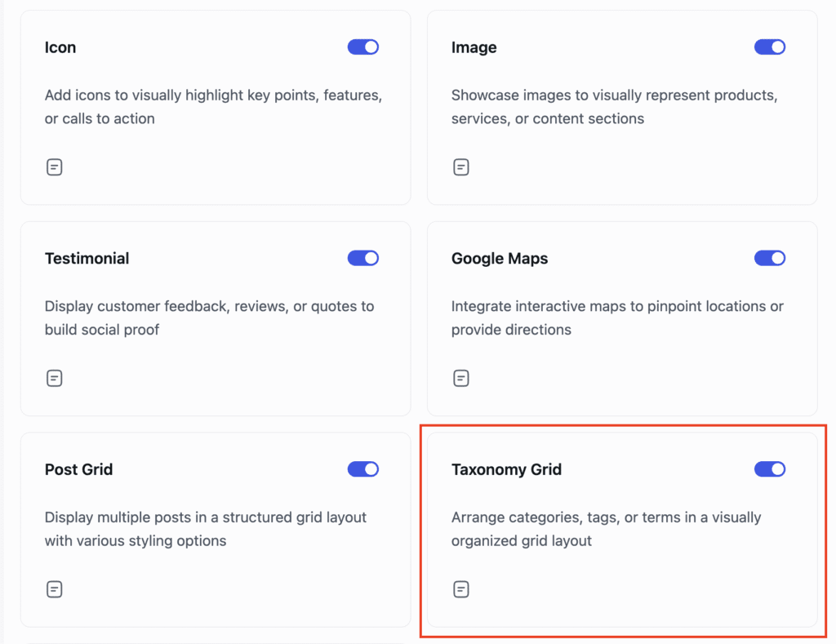Disable the Icon block toggle
Image resolution: width=836 pixels, height=644 pixels.
click(x=363, y=47)
